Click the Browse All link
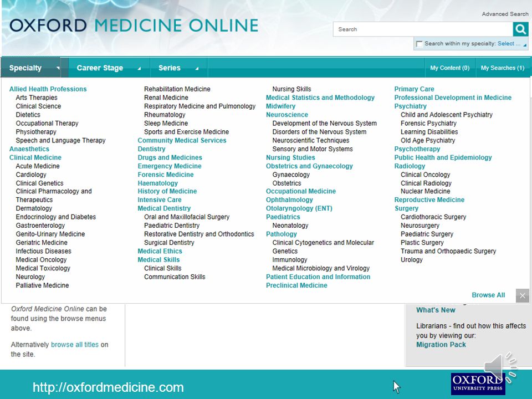Image resolution: width=532 pixels, height=399 pixels. point(488,295)
